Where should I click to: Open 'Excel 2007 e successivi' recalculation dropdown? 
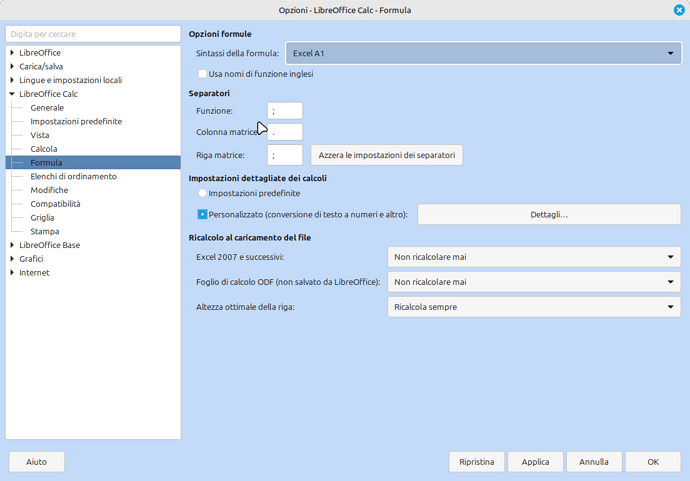534,257
